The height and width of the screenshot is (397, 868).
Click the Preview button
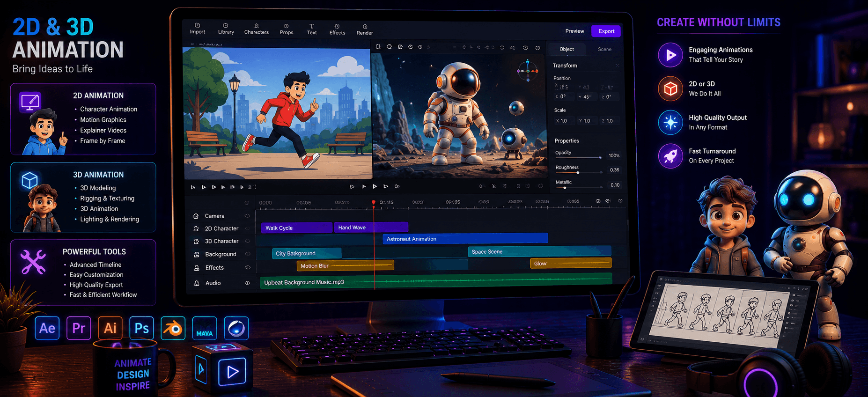tap(574, 31)
